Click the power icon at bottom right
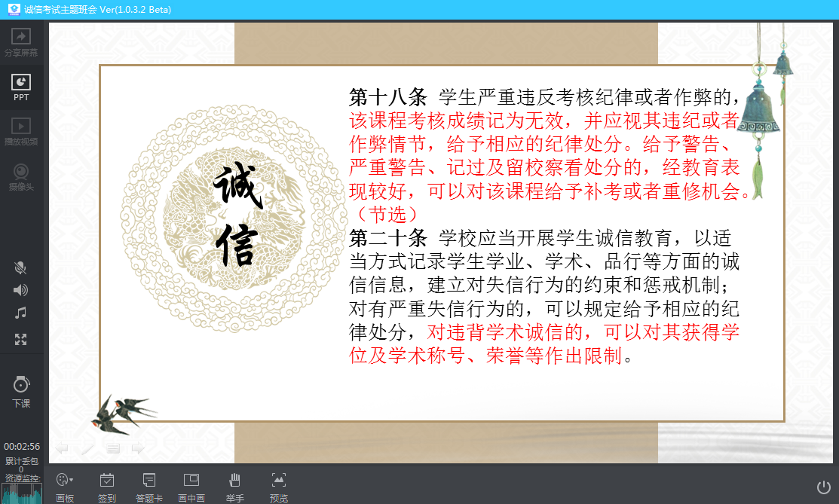The image size is (839, 504). (823, 487)
